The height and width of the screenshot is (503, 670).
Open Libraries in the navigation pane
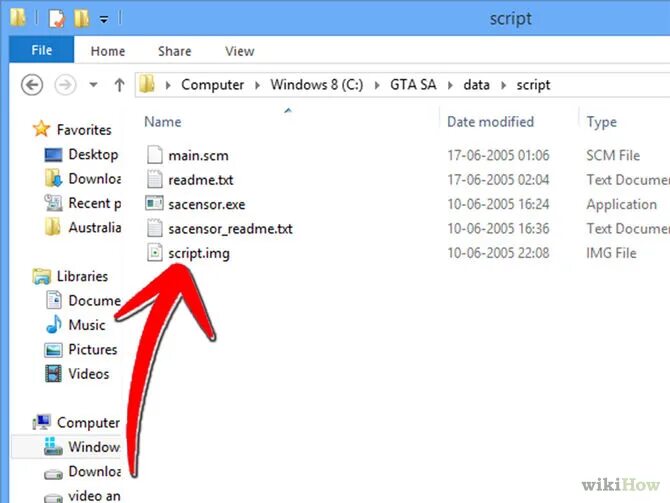point(82,276)
